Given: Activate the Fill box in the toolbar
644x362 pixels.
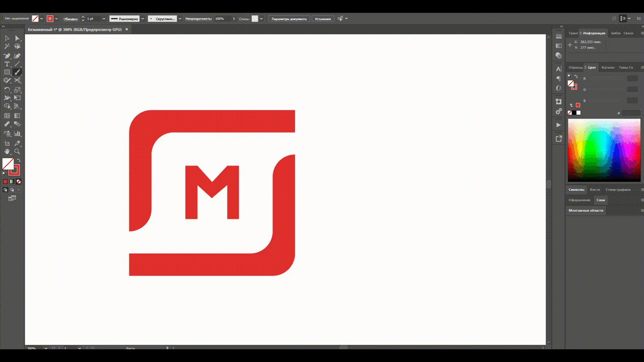Looking at the screenshot, I should tap(8, 164).
